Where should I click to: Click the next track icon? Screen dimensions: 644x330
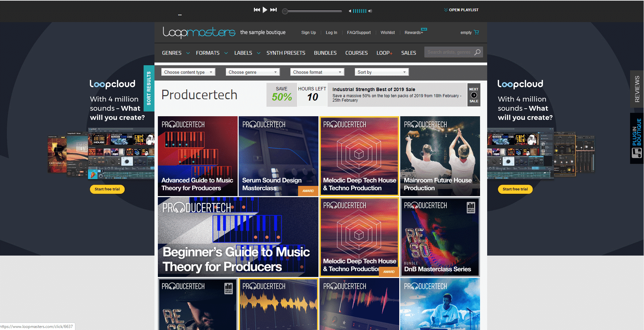[x=274, y=10]
